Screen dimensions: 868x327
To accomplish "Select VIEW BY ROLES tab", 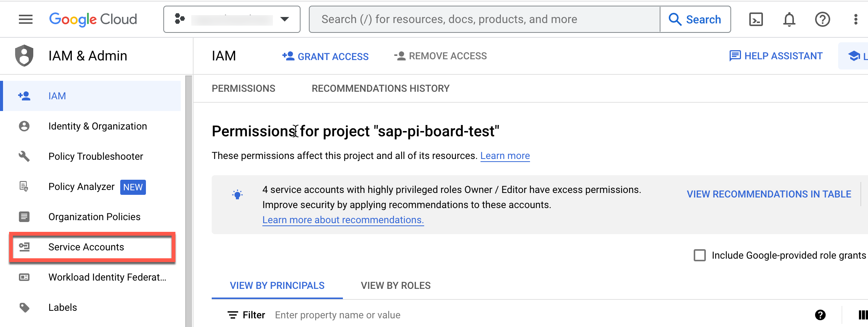I will [396, 285].
